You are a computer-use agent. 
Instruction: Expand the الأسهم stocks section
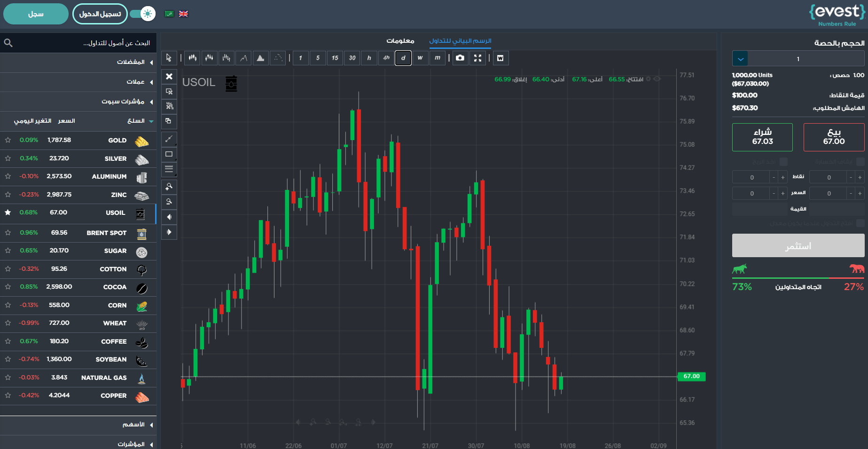pos(78,425)
